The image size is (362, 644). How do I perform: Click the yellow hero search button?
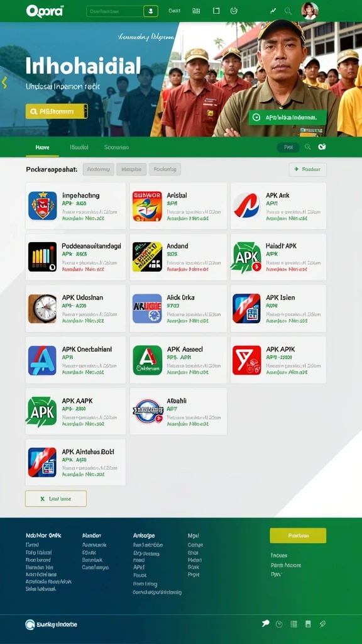click(57, 111)
